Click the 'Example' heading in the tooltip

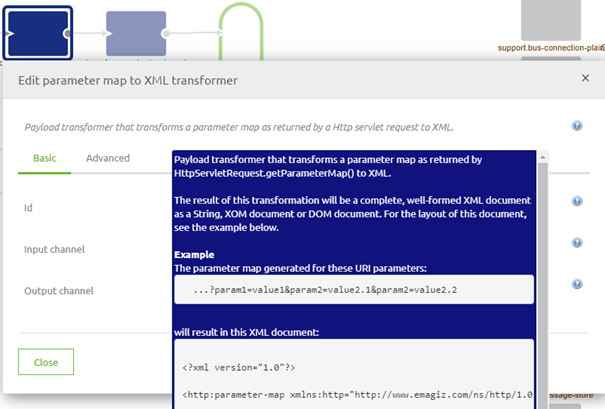point(194,255)
